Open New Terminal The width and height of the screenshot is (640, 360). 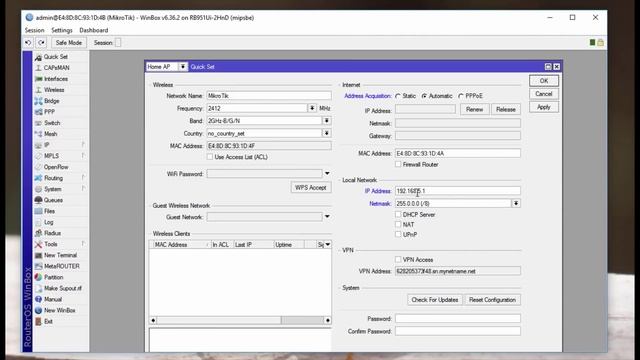point(60,255)
